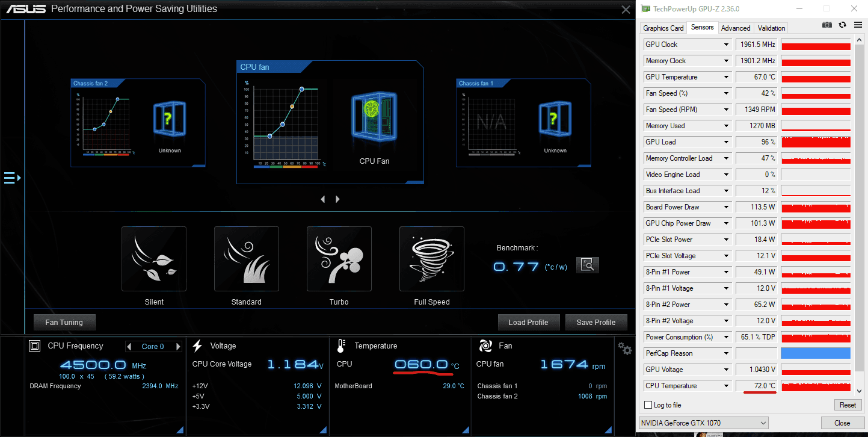Viewport: 868px width, 437px height.
Task: Select the Standard fan mode icon
Action: 247,259
